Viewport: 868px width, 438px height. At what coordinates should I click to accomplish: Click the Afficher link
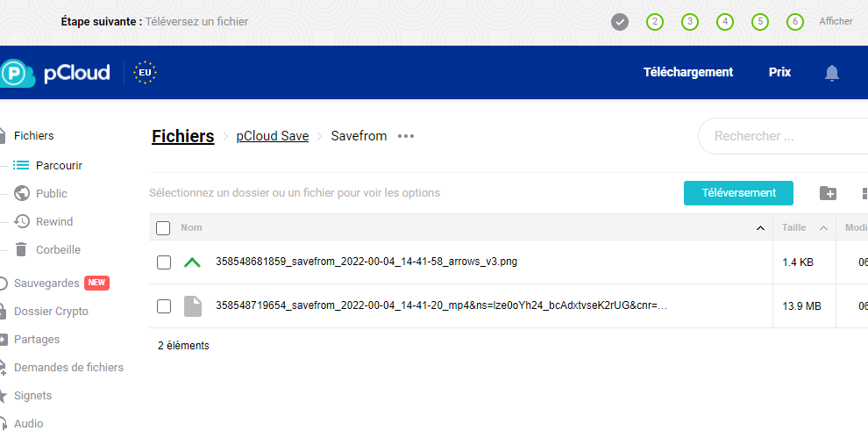836,21
